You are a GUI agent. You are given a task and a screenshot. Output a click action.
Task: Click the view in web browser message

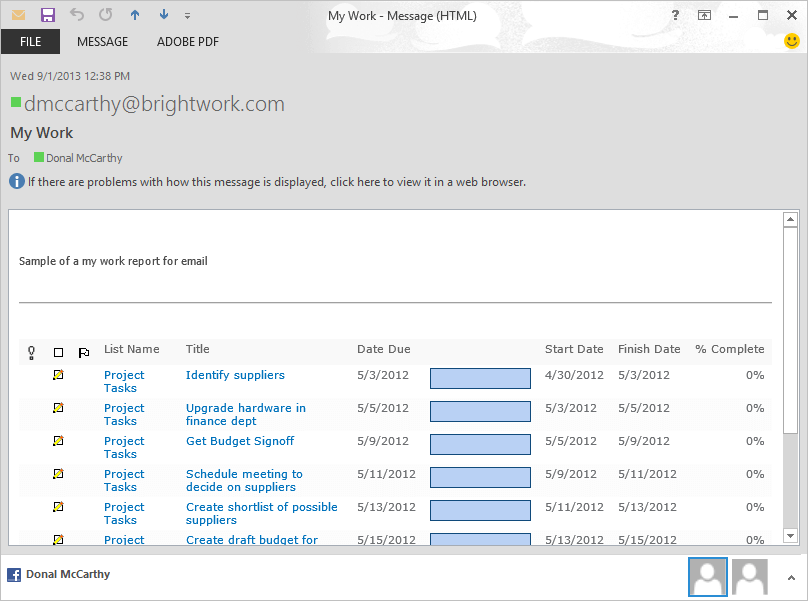[x=276, y=182]
